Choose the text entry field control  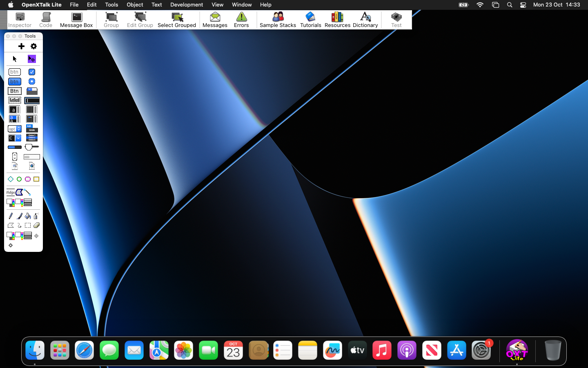[x=32, y=100]
